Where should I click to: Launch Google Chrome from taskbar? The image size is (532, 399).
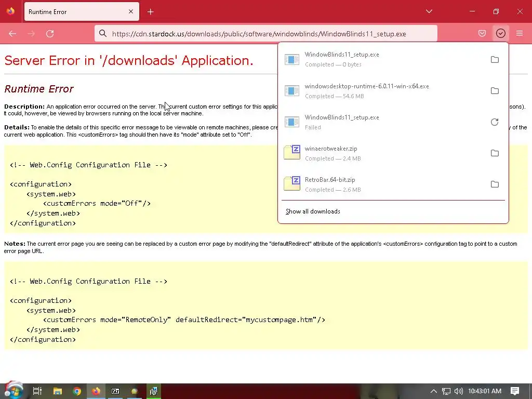pyautogui.click(x=77, y=391)
